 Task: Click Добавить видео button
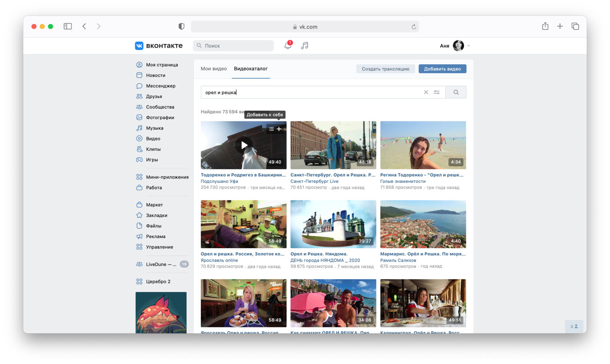[x=442, y=69]
